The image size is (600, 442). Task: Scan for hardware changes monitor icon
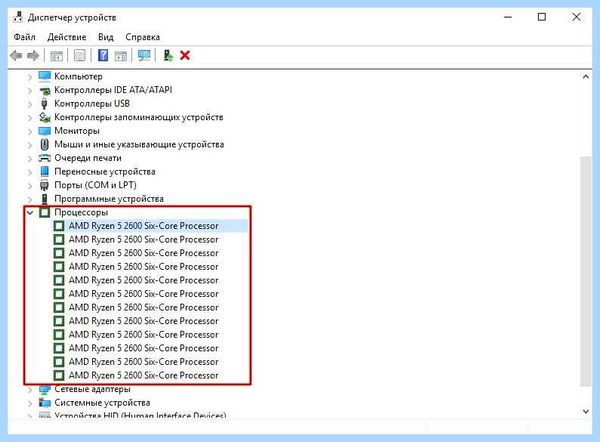click(144, 56)
